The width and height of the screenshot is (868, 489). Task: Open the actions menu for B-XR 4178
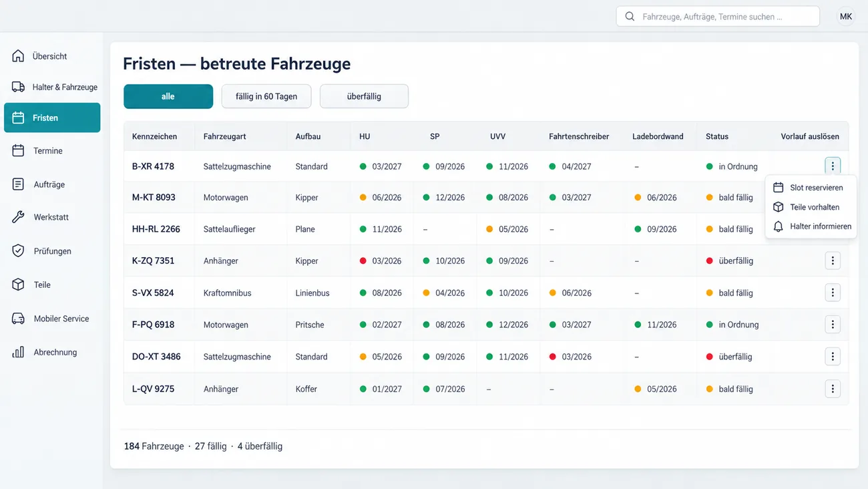coord(833,166)
